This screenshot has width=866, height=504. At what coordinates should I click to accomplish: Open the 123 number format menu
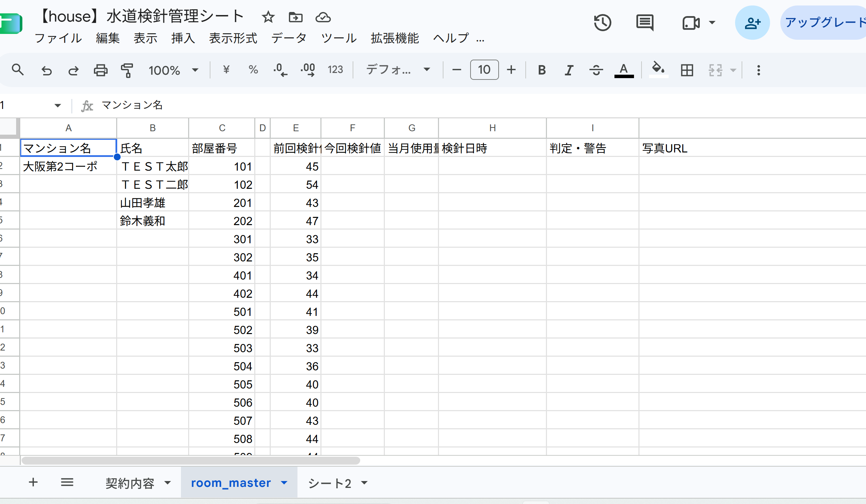[x=335, y=70]
